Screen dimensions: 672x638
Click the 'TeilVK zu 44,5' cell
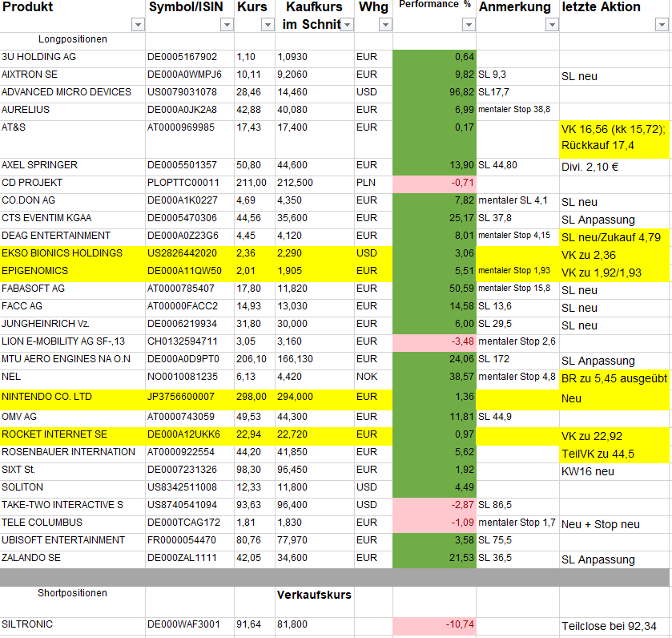(x=614, y=454)
